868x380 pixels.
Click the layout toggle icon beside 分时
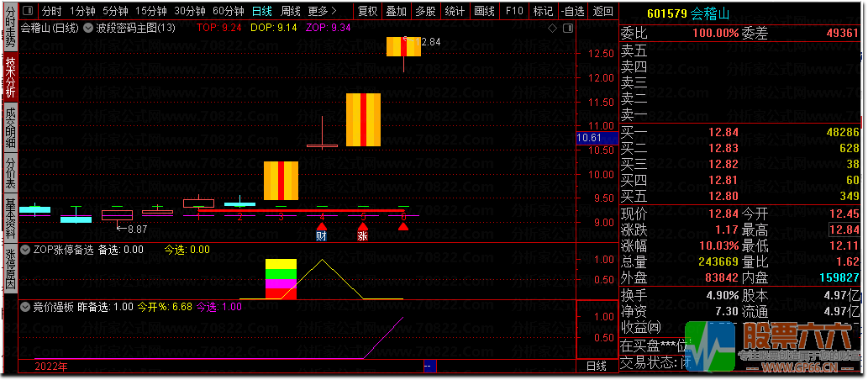pos(29,12)
